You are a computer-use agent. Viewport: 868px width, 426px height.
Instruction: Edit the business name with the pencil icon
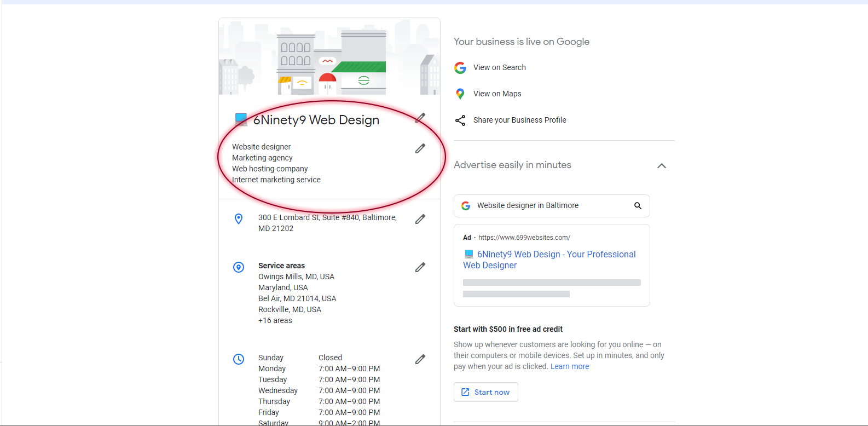(420, 118)
